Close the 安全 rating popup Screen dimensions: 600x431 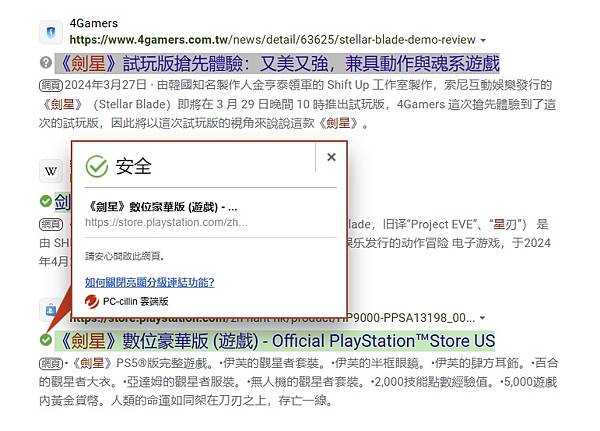331,157
